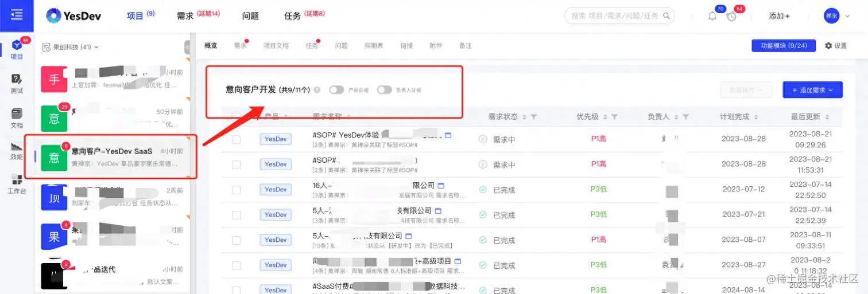Check the #SOP# YesDev体验 row checkbox
The image size is (868, 294).
236,139
